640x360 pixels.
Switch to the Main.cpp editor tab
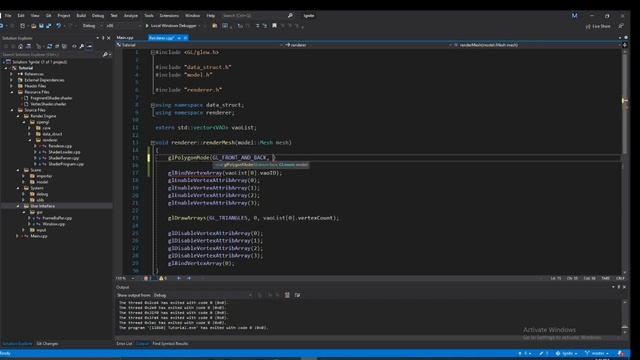[x=125, y=38]
